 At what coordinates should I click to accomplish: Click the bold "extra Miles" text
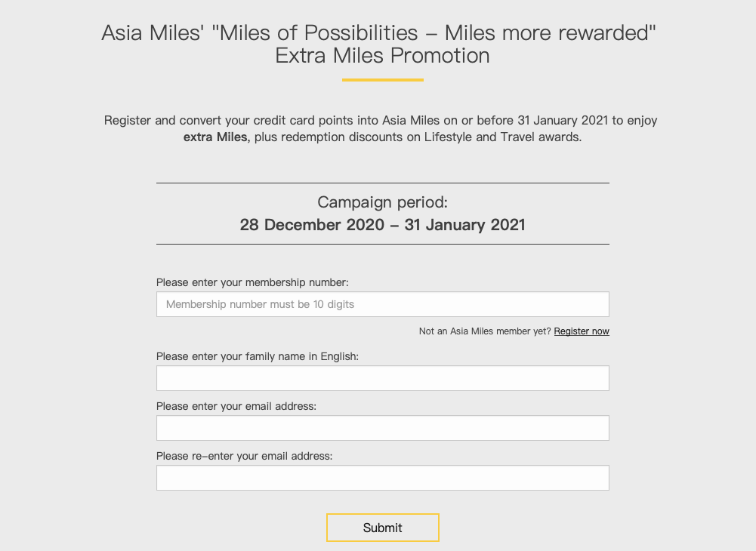click(x=216, y=137)
